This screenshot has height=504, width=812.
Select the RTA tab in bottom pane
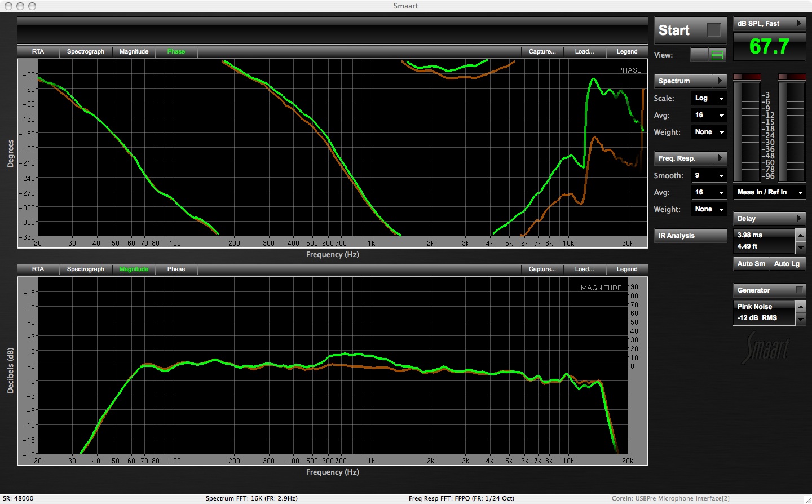tap(37, 269)
